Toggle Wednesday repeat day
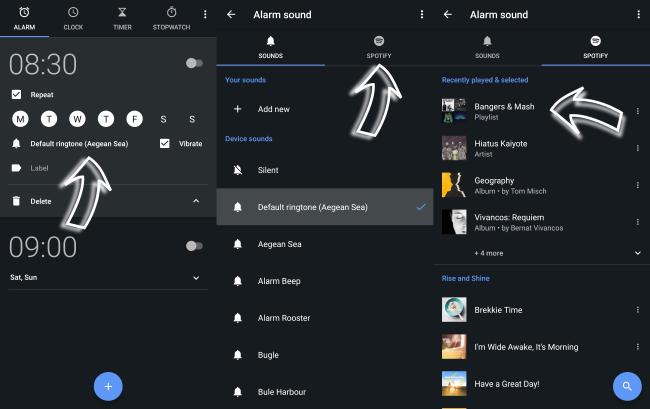 77,119
